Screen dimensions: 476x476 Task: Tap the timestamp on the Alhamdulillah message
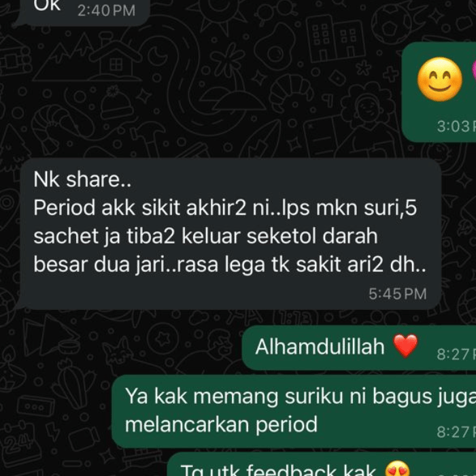456,354
